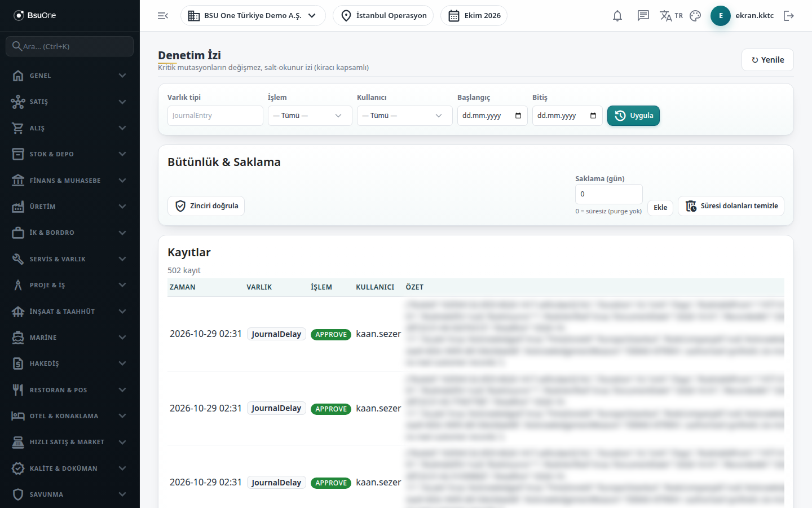Open the messages chat icon
812x508 pixels.
point(643,16)
